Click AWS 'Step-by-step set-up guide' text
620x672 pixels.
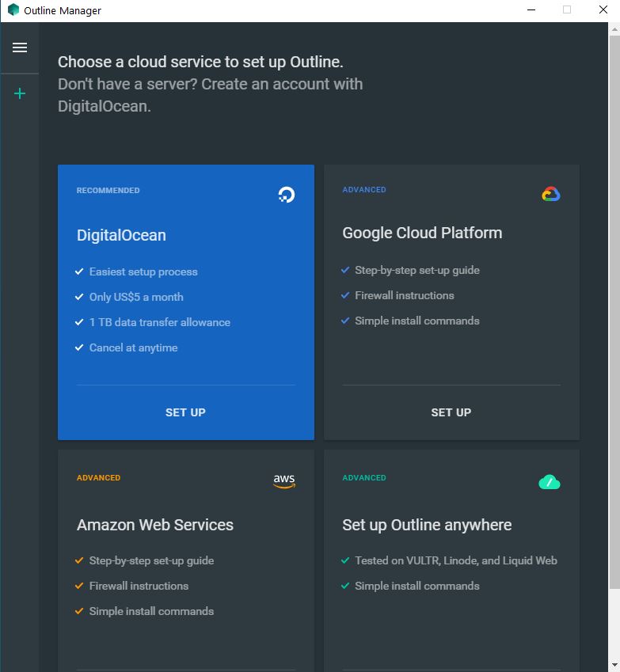[x=151, y=560]
